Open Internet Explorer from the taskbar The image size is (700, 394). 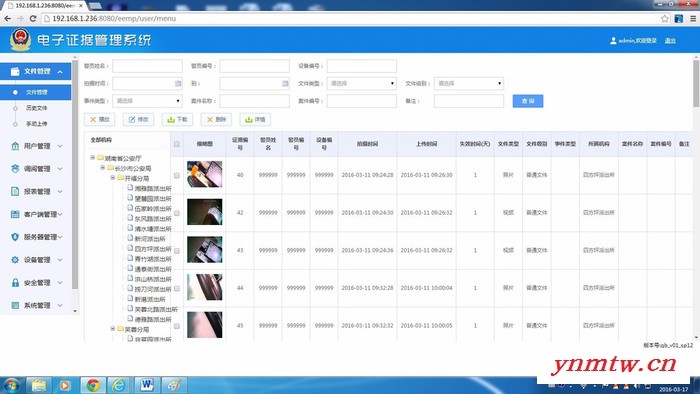(119, 385)
